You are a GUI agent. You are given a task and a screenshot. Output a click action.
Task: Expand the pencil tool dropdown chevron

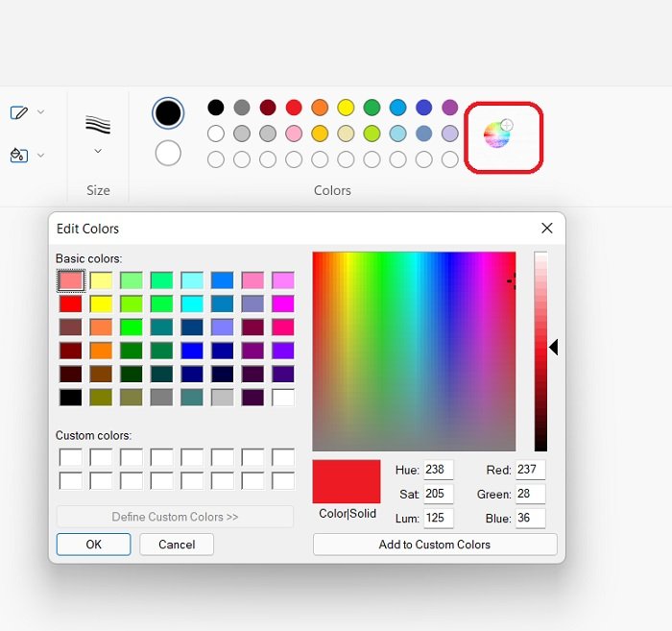coord(40,111)
